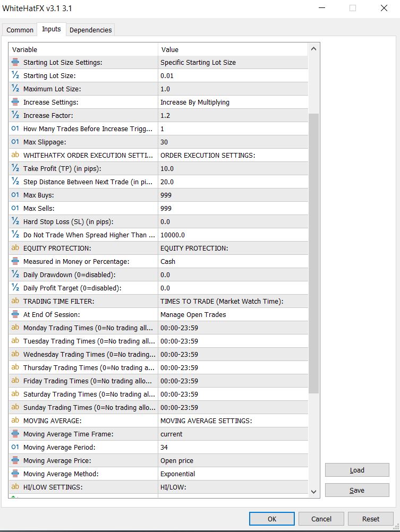
Task: Click the enum icon beside Moving Average Method
Action: click(15, 473)
